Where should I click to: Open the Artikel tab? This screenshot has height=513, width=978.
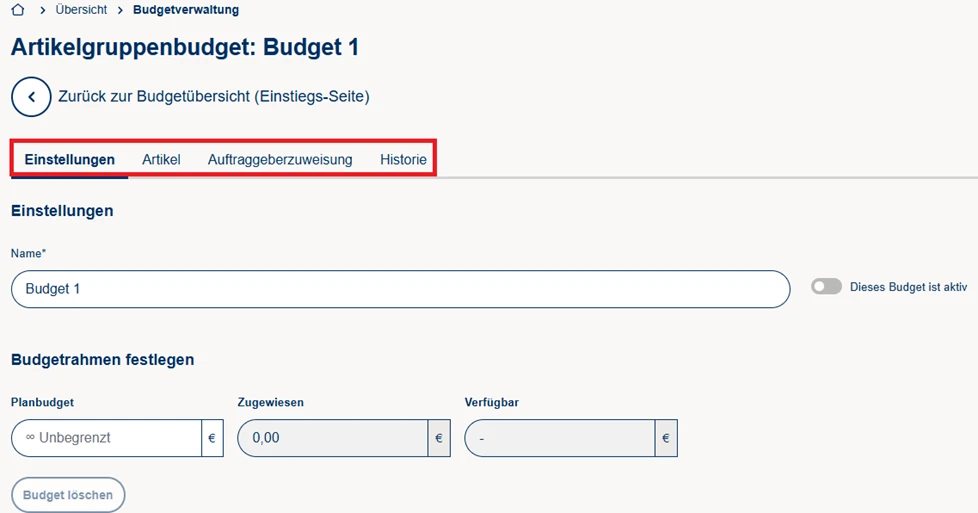pos(161,160)
